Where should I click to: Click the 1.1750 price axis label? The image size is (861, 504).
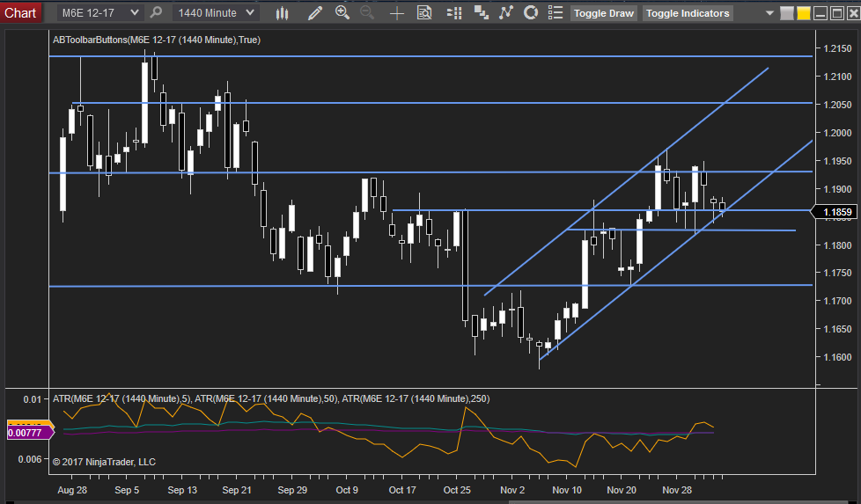[837, 274]
